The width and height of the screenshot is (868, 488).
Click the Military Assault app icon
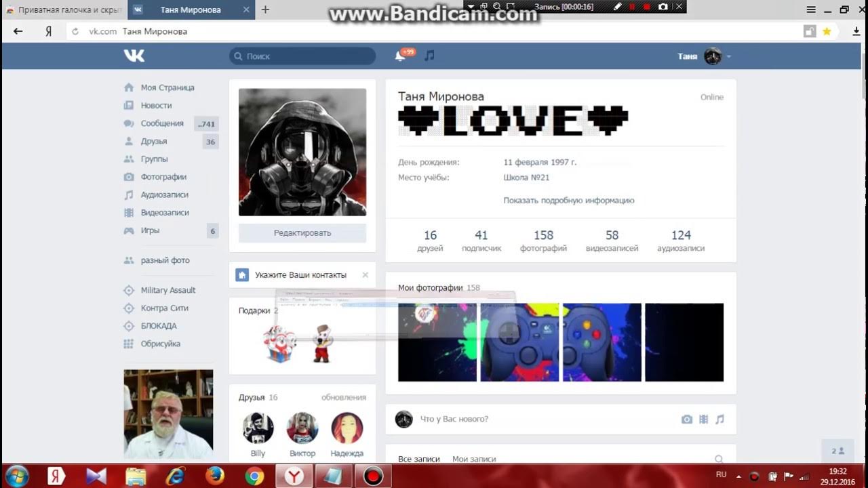(129, 290)
